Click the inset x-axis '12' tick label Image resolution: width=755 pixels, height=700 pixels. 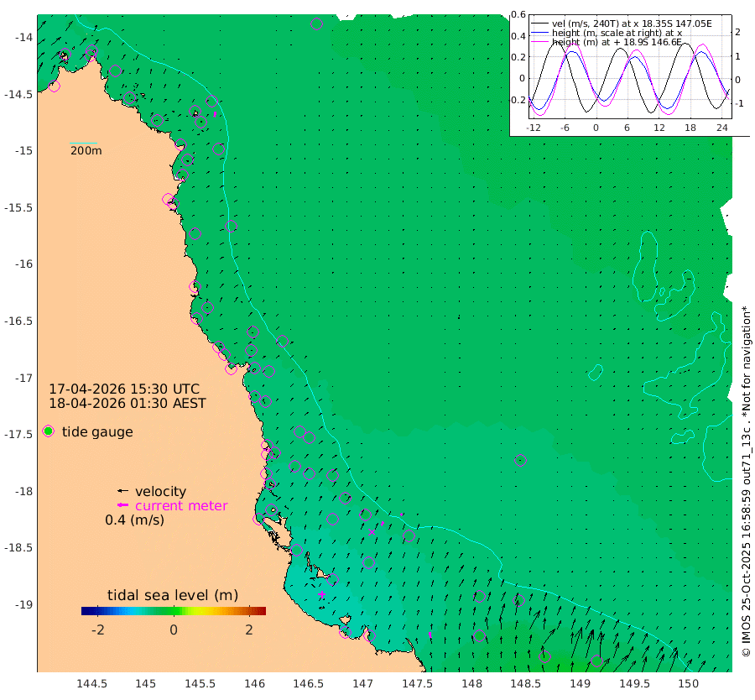coord(659,128)
